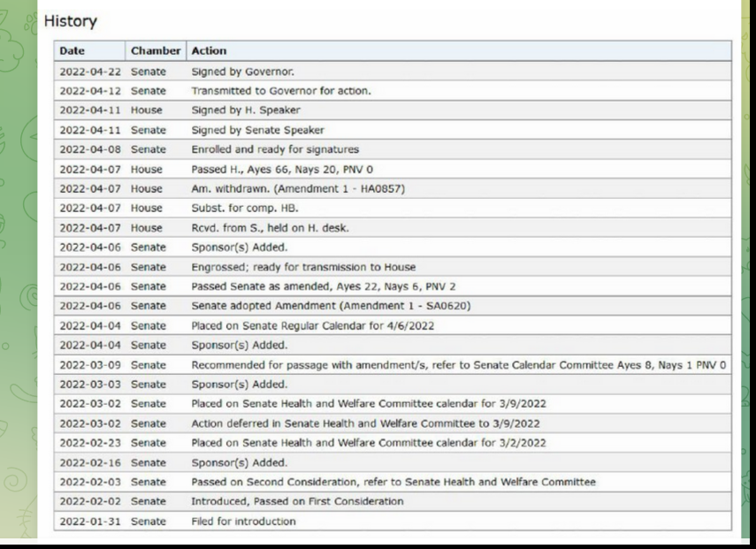Select the "Recommended for passage with amendment/s" action
Viewport: 756px width, 549px height.
click(x=459, y=365)
